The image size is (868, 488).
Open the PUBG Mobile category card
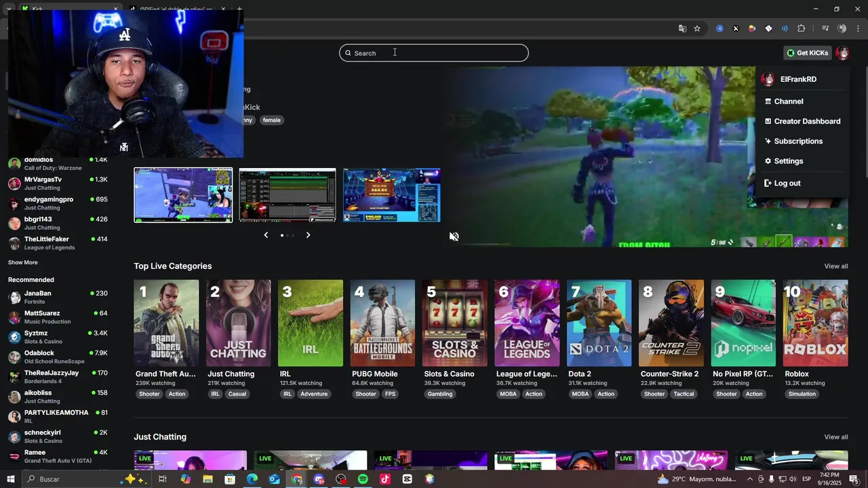click(382, 323)
